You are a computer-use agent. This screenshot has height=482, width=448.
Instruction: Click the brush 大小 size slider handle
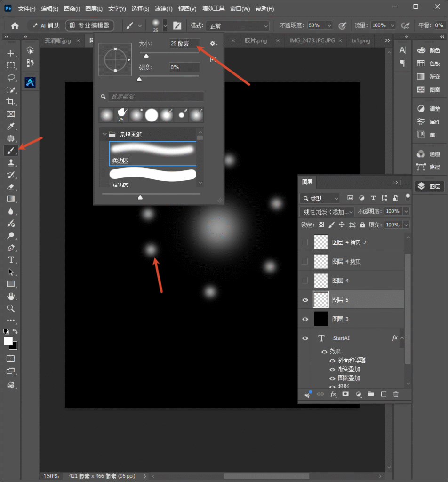[146, 56]
